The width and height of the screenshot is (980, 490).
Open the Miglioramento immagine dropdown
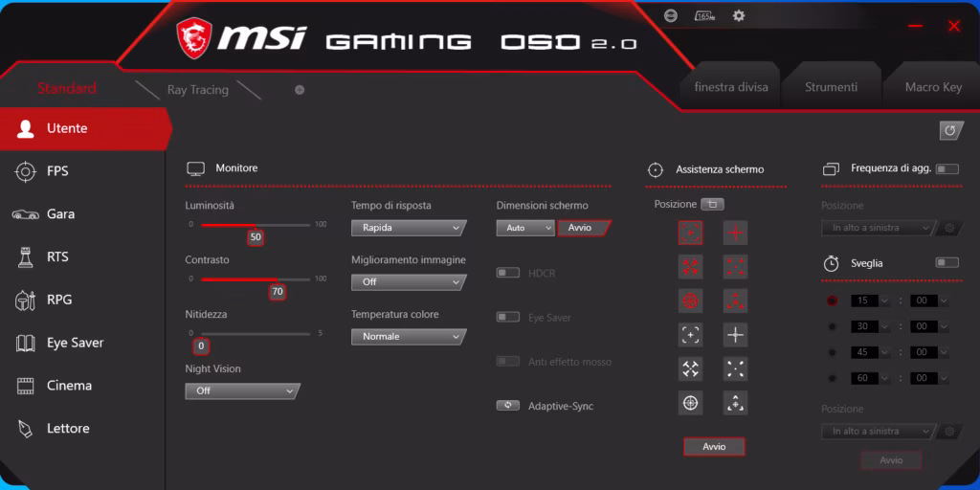coord(409,282)
